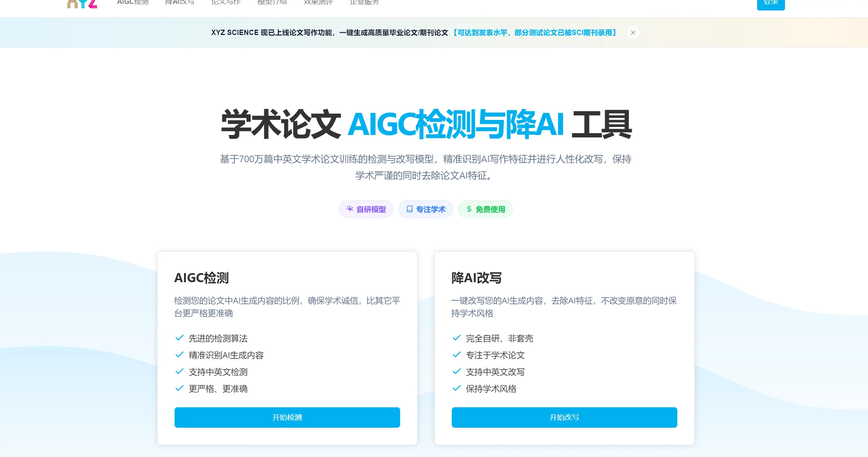868x457 pixels.
Task: Click the book icon on 专注学术 badge
Action: (x=409, y=209)
